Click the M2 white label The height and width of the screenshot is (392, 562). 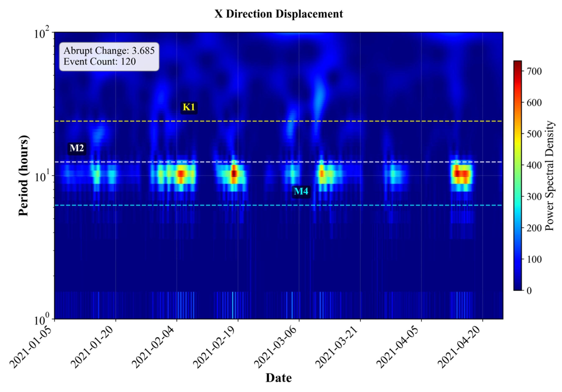point(77,148)
